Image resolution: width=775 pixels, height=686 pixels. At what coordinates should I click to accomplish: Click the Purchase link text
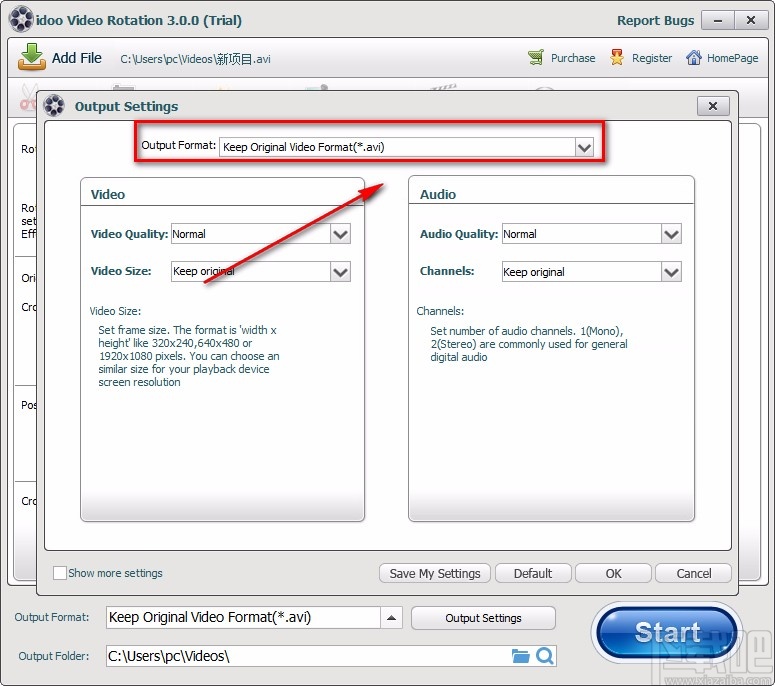(573, 58)
